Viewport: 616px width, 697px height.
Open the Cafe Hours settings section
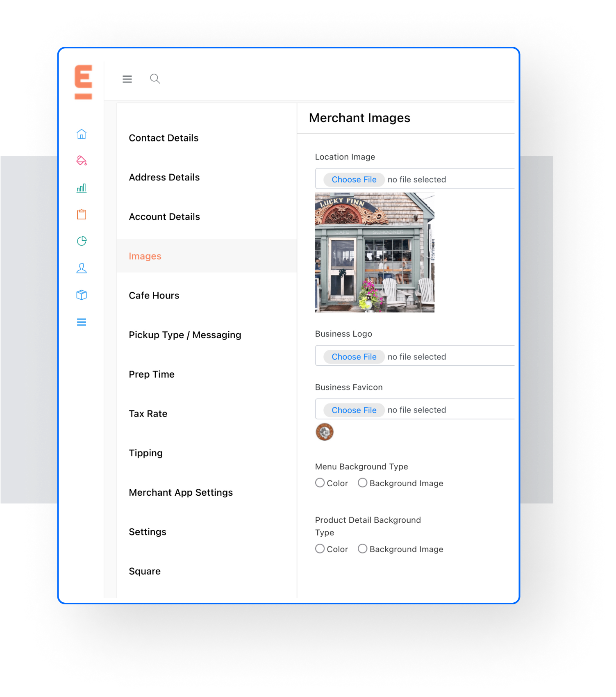click(154, 296)
